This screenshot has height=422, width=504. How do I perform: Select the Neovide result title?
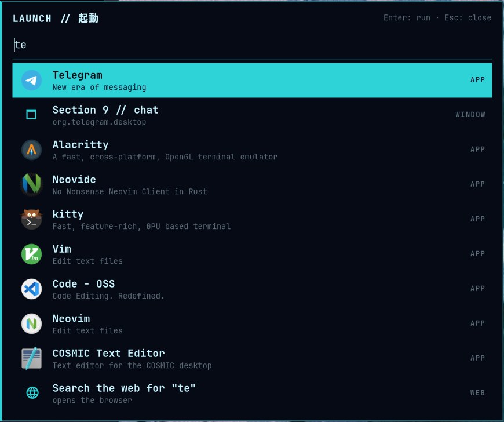point(74,180)
